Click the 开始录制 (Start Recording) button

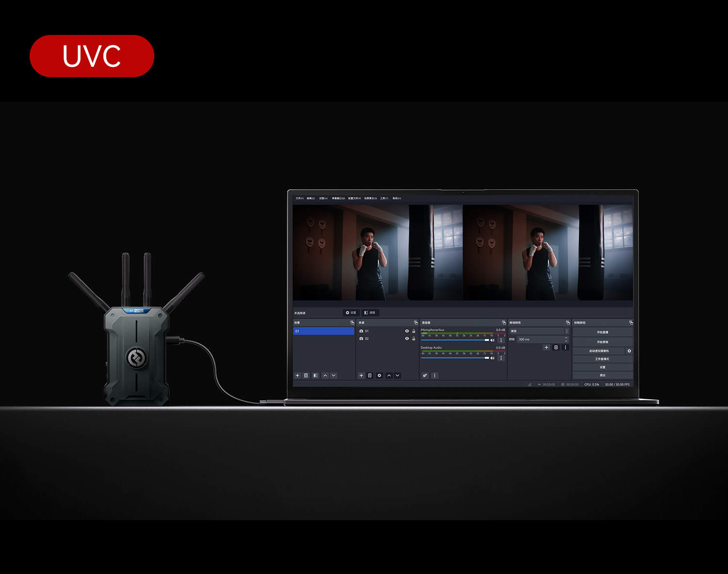click(602, 342)
